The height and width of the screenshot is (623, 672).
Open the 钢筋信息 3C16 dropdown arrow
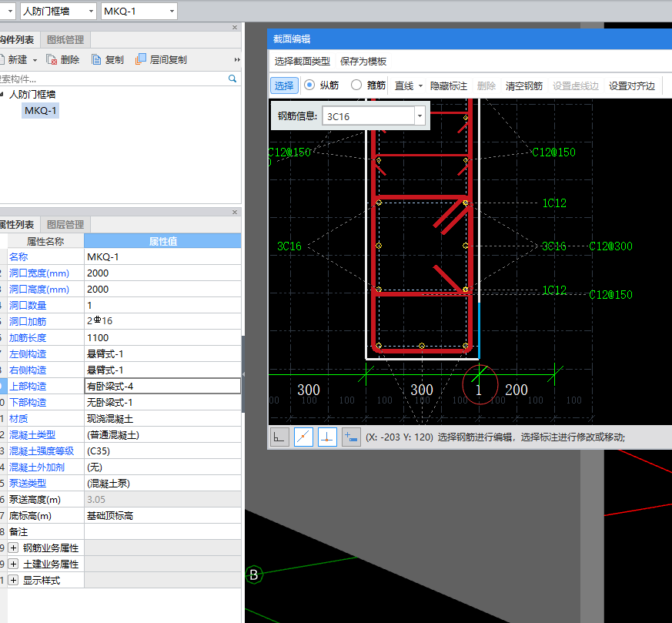click(420, 116)
